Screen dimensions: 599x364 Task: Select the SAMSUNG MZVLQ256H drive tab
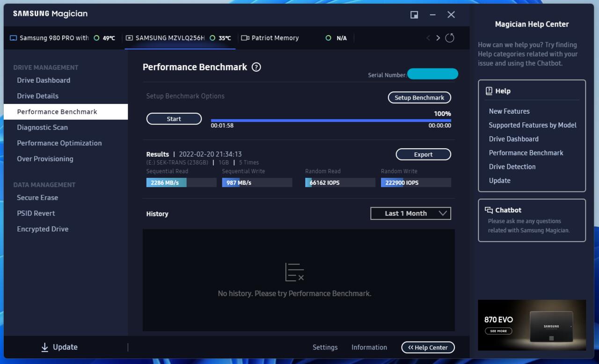click(x=180, y=38)
